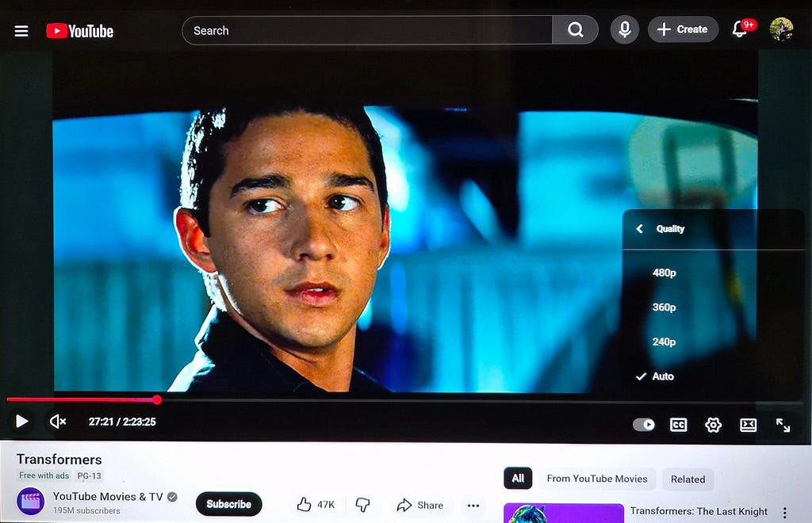Click the Search input field
The image size is (812, 523).
pyautogui.click(x=367, y=31)
